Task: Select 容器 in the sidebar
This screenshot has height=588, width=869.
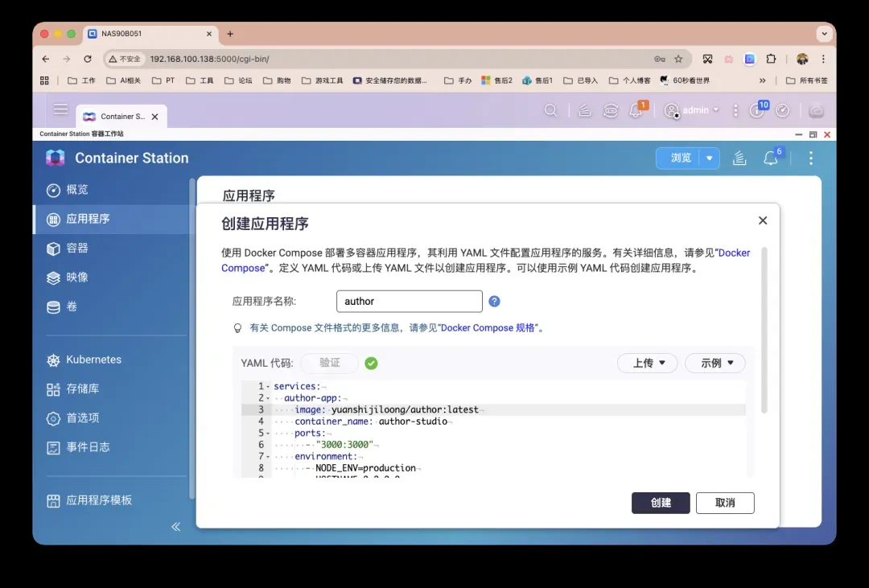Action: coord(77,249)
